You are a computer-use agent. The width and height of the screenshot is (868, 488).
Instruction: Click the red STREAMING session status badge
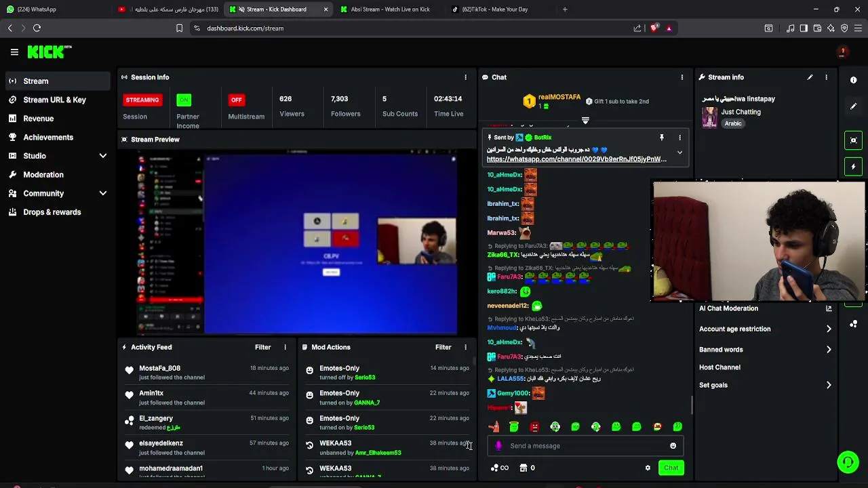click(x=142, y=100)
